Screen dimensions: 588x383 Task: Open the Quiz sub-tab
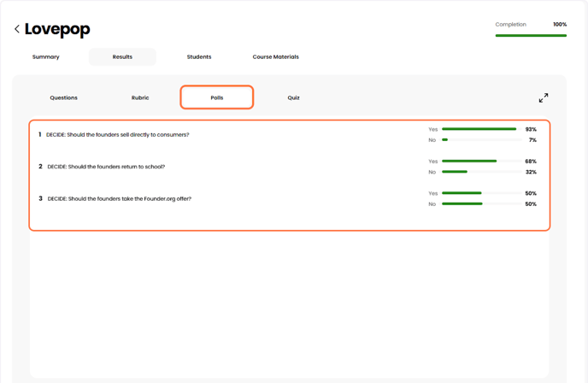293,97
